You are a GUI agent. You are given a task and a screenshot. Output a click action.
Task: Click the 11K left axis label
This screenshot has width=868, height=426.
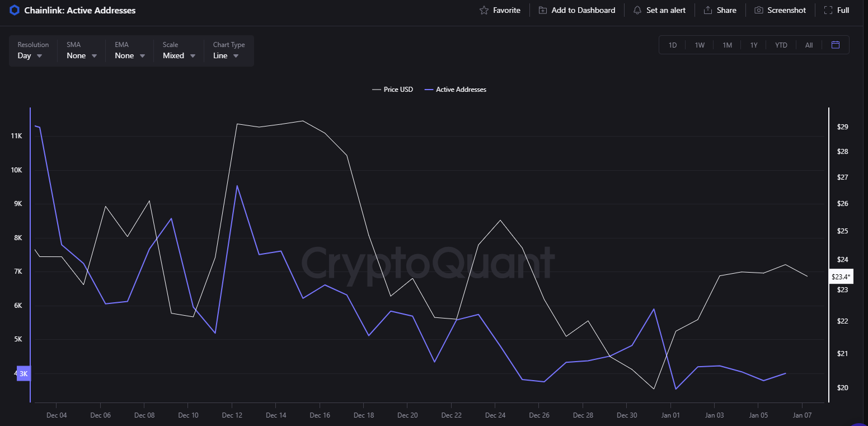[16, 136]
